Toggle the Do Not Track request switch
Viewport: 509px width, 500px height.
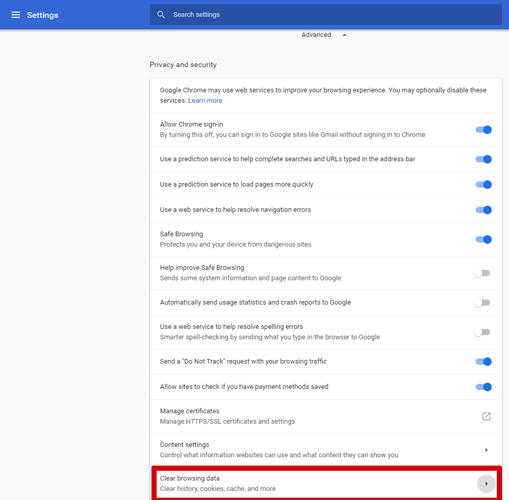pyautogui.click(x=484, y=361)
